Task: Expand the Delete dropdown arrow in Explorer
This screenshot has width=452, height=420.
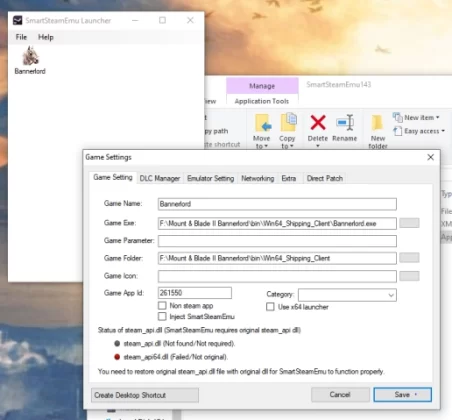Action: point(318,146)
